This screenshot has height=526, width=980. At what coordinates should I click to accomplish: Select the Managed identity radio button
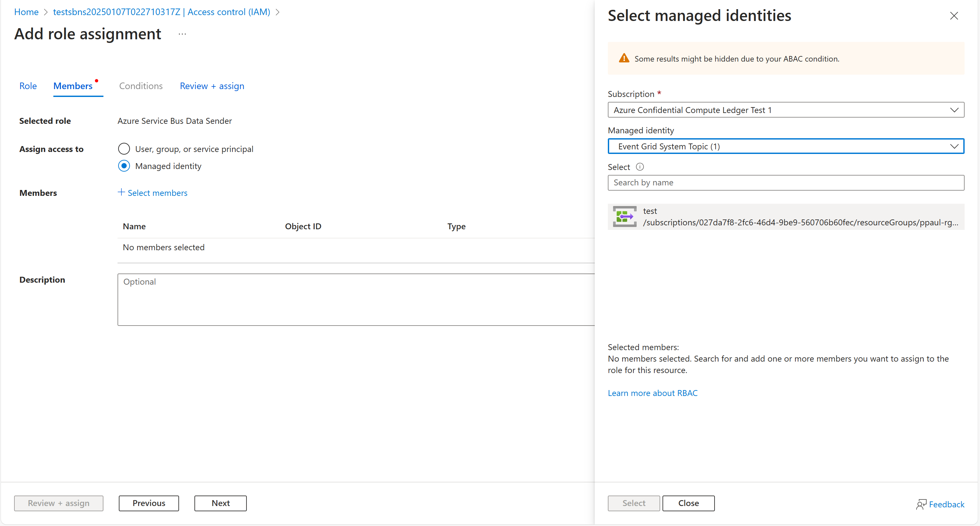coord(123,166)
